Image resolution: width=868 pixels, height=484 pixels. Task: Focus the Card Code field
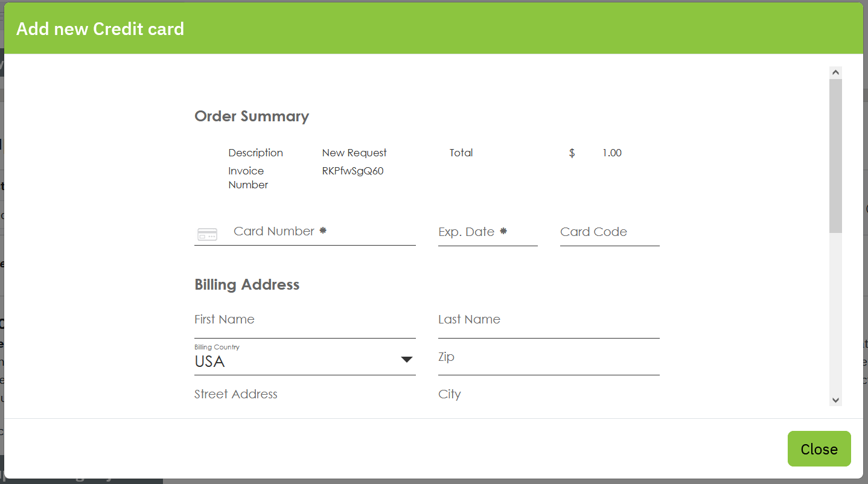(608, 232)
